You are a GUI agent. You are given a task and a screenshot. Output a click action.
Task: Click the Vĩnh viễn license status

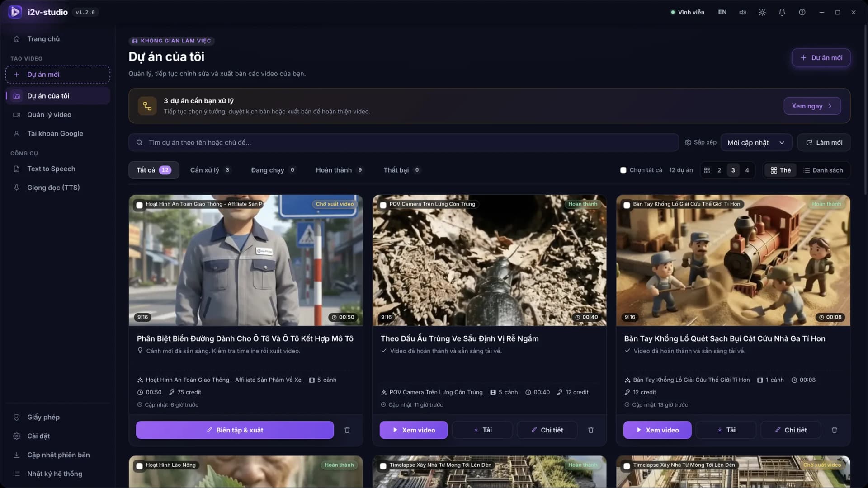tap(687, 12)
